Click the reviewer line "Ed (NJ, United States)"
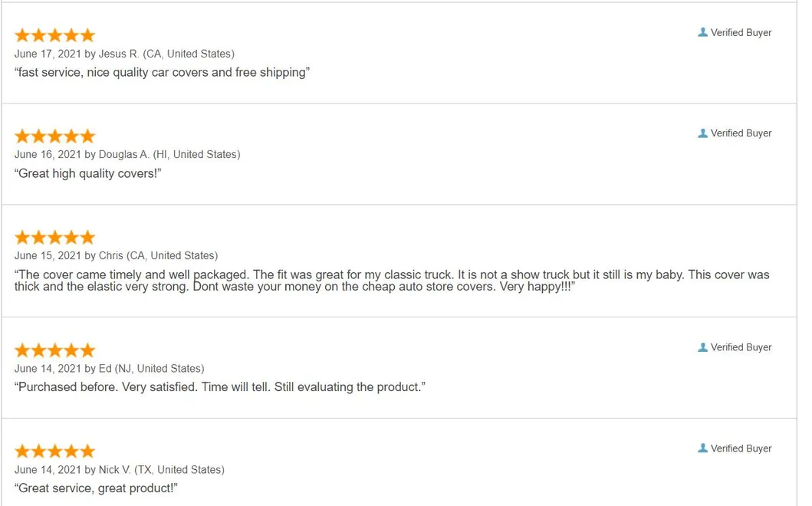812x506 pixels. (151, 368)
